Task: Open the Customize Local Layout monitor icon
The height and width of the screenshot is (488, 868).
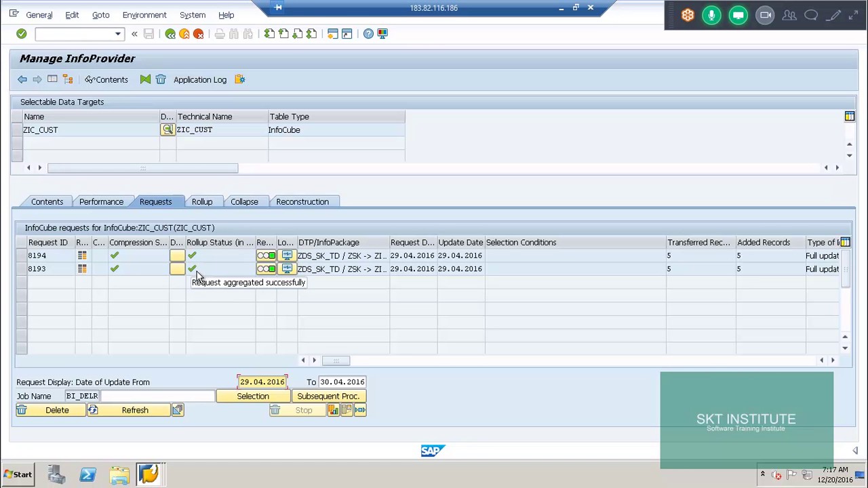Action: (x=382, y=34)
